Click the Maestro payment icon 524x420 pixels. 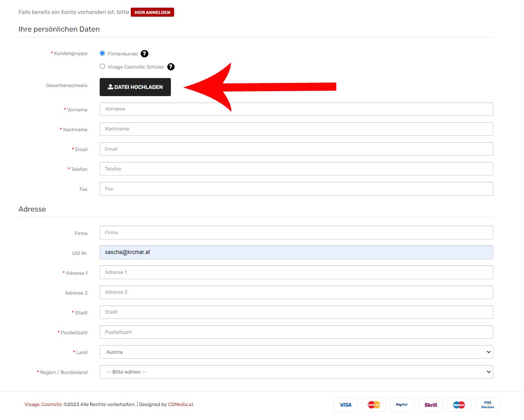coord(459,405)
